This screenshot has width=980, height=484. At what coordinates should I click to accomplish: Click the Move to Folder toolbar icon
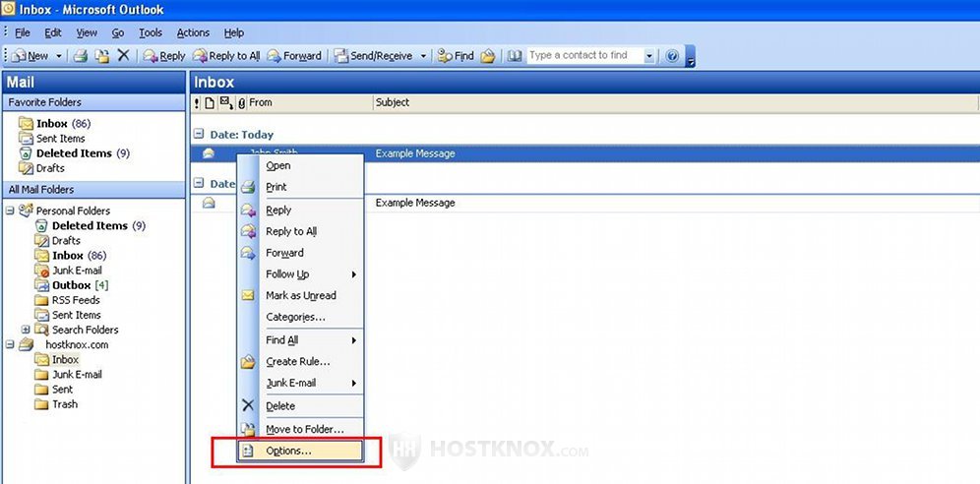coord(101,56)
